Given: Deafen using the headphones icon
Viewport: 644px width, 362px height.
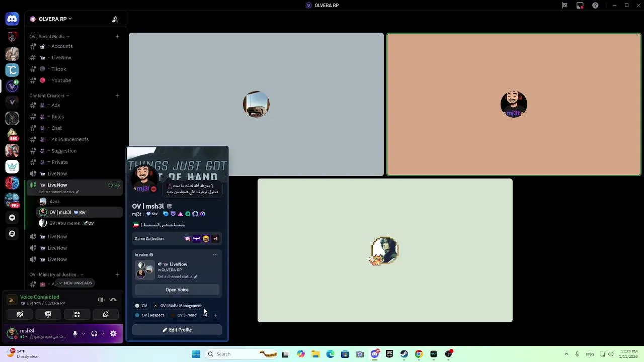Looking at the screenshot, I should 94,333.
